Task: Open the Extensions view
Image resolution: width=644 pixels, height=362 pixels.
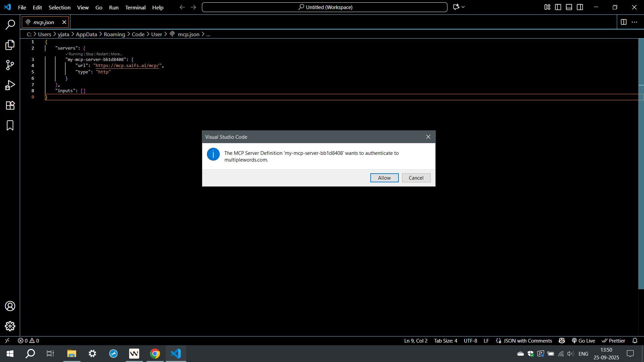Action: [10, 105]
